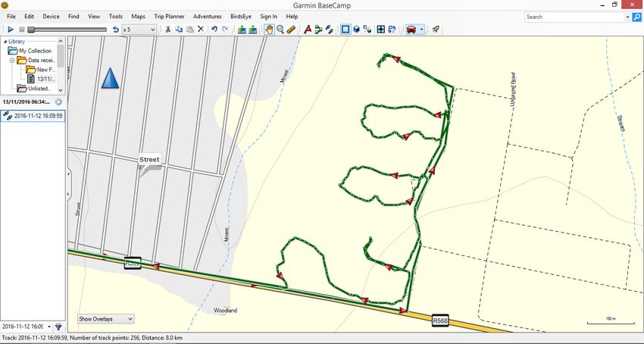Open the BirdsEye menu
This screenshot has height=344, width=644.
241,17
